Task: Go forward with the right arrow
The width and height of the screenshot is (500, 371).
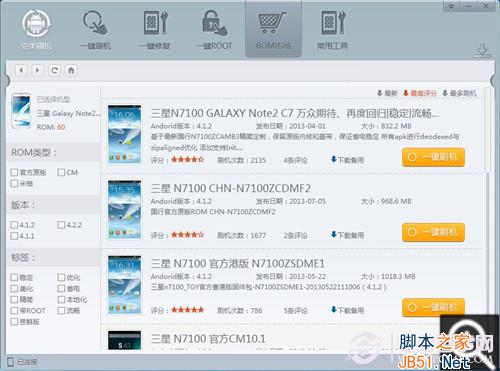Action: click(x=37, y=70)
